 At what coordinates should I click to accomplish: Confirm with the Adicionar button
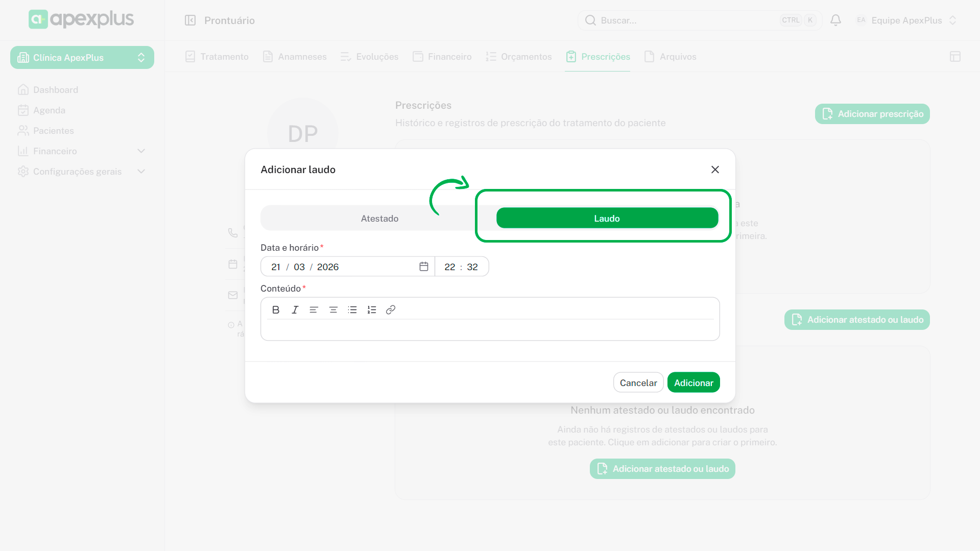(x=693, y=382)
